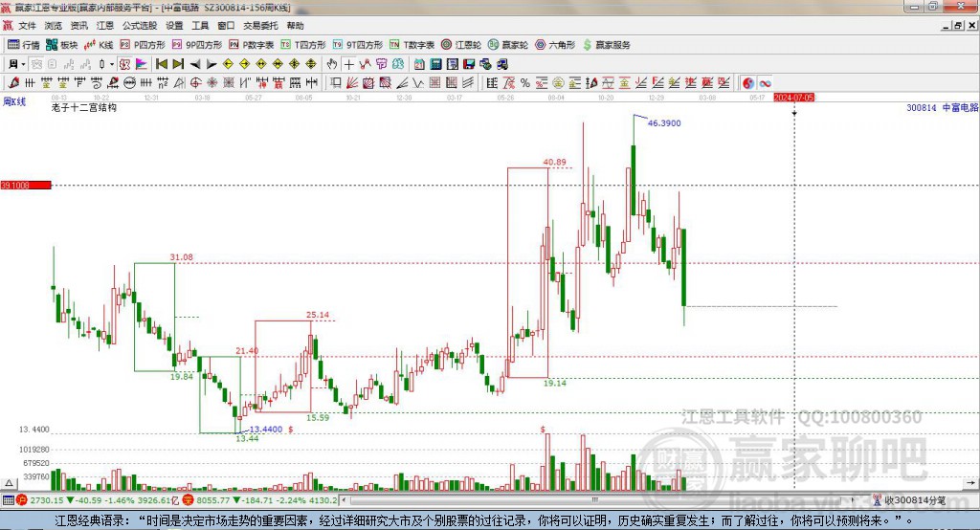
Task: Open the calculator icon
Action: click(436, 64)
